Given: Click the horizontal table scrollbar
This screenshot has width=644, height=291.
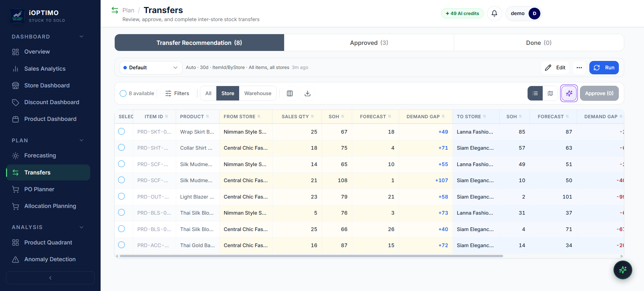Looking at the screenshot, I should click(311, 256).
